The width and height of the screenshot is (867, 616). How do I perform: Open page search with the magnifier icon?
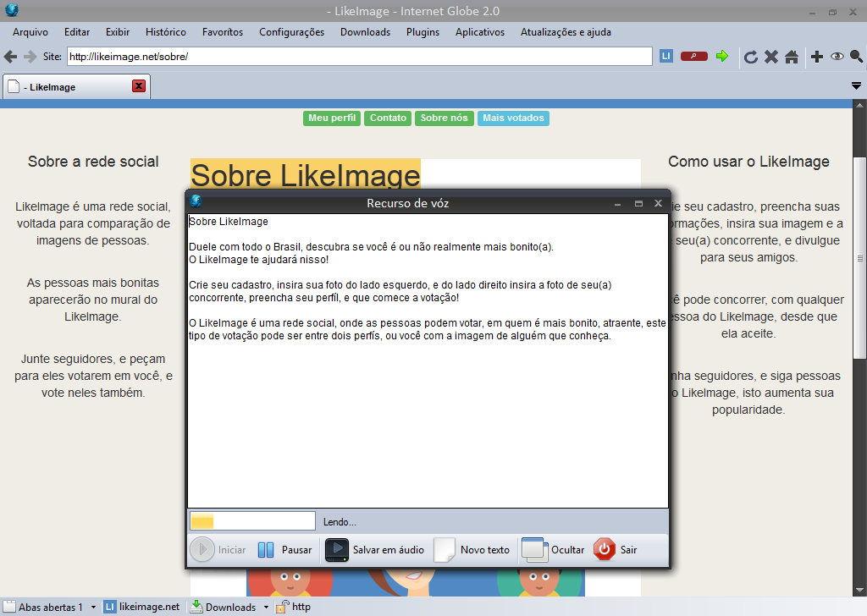[856, 56]
